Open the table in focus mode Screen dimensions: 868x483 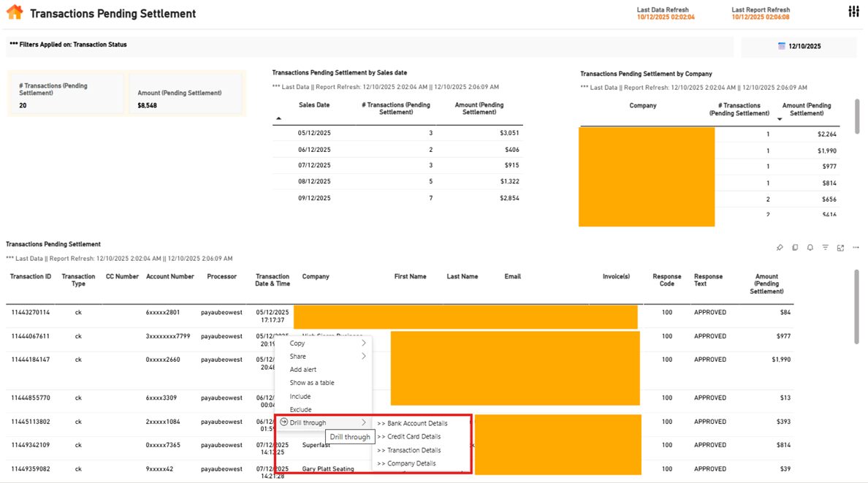(840, 248)
